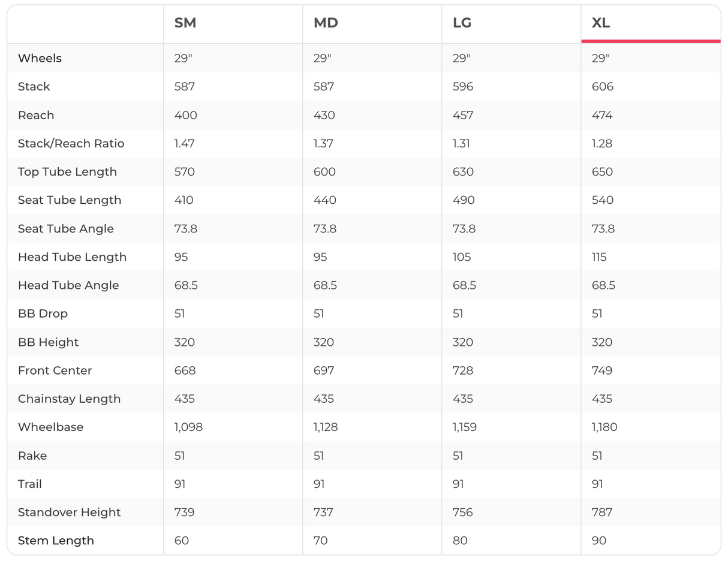Choose the LG size column header

[x=462, y=23]
